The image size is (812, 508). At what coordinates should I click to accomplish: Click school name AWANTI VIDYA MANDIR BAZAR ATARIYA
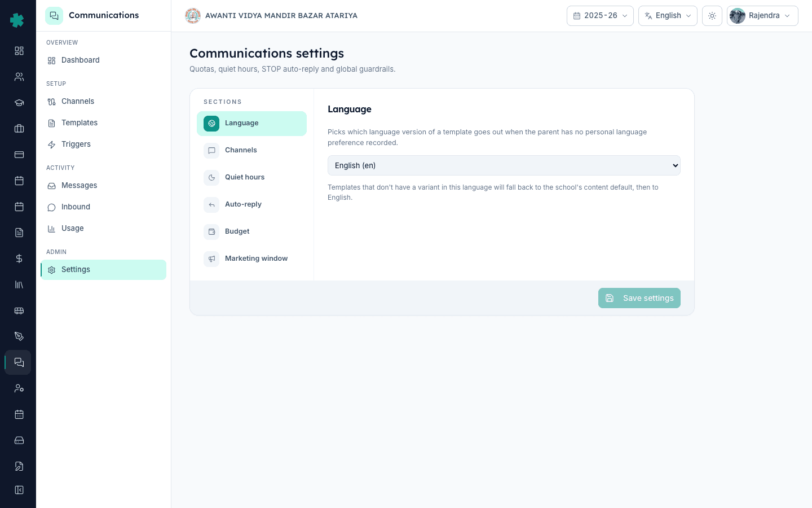pyautogui.click(x=281, y=16)
